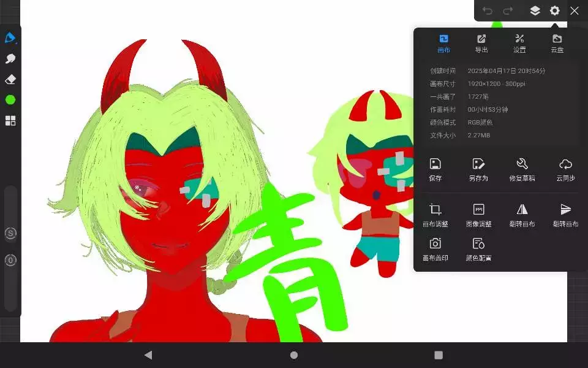Open the layers panel

click(535, 10)
